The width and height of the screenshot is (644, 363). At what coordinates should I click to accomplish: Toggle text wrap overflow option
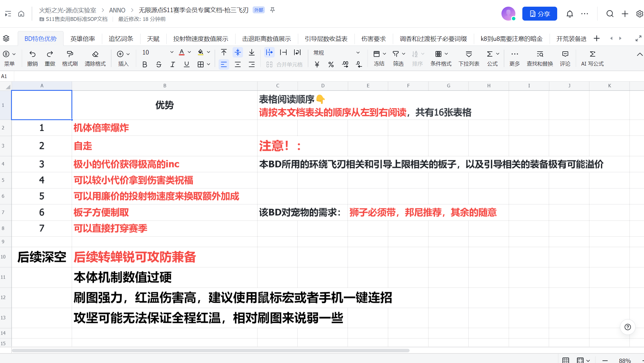[269, 53]
